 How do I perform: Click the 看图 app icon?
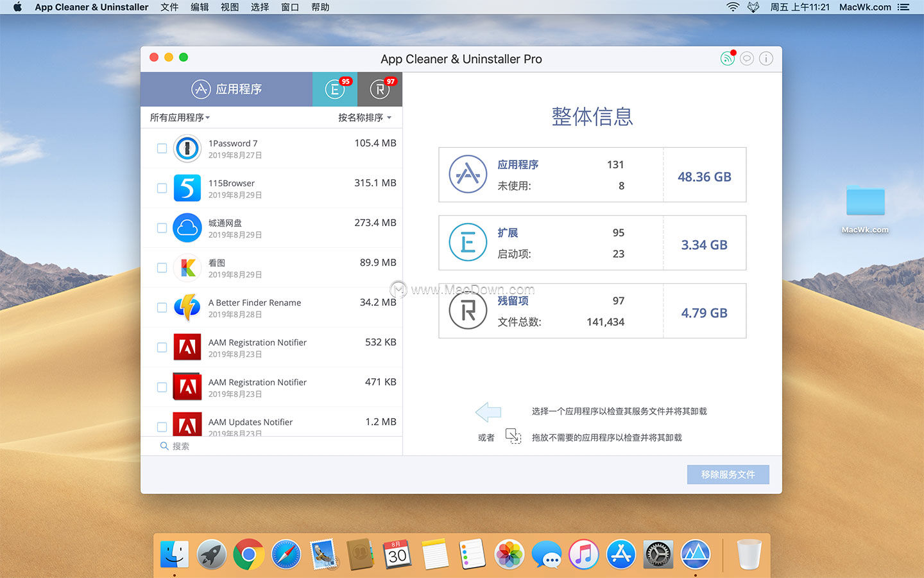click(187, 268)
